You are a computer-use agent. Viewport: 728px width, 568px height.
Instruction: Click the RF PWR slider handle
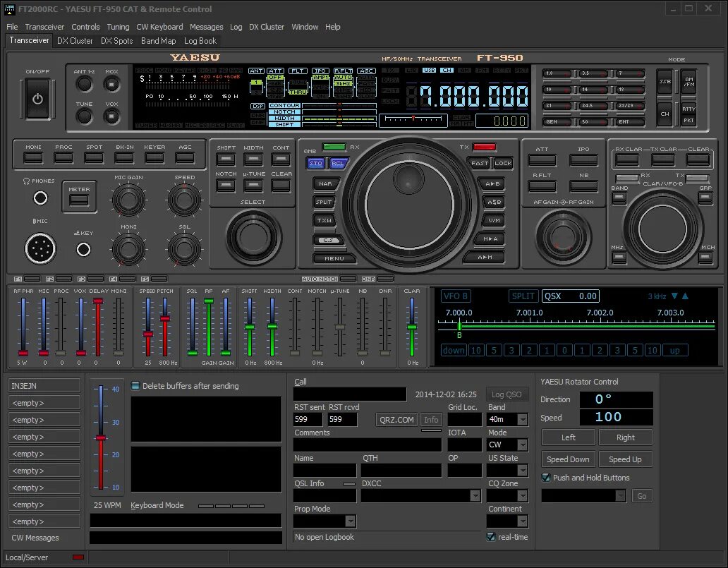(23, 352)
